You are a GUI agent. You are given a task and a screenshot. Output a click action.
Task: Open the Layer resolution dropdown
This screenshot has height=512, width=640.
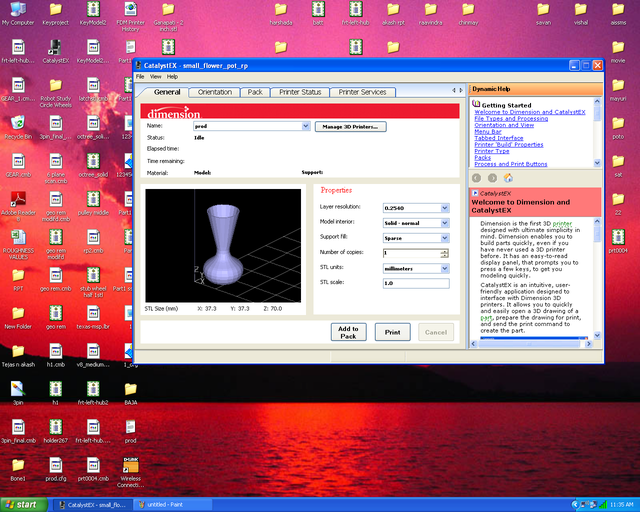445,208
